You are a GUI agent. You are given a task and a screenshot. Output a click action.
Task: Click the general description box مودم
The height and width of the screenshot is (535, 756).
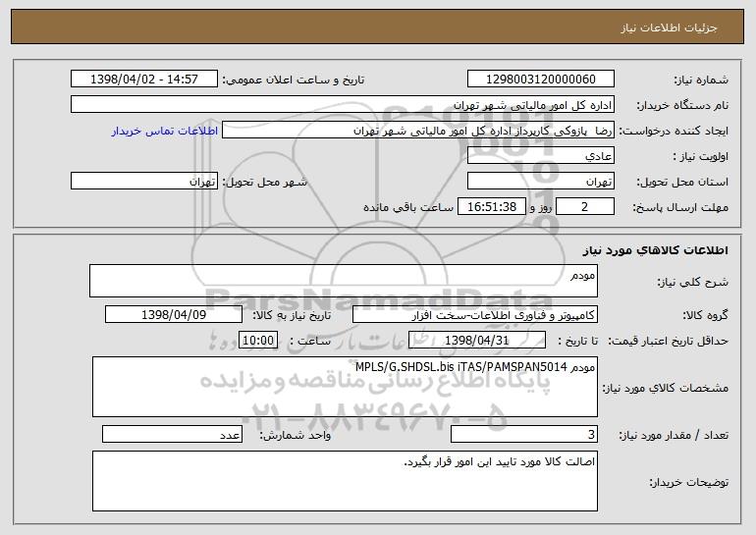click(344, 281)
